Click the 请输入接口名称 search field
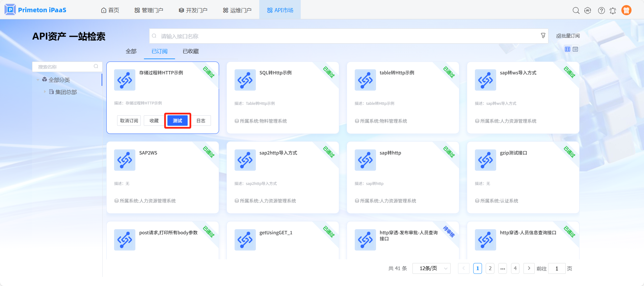The image size is (644, 286). (x=344, y=36)
